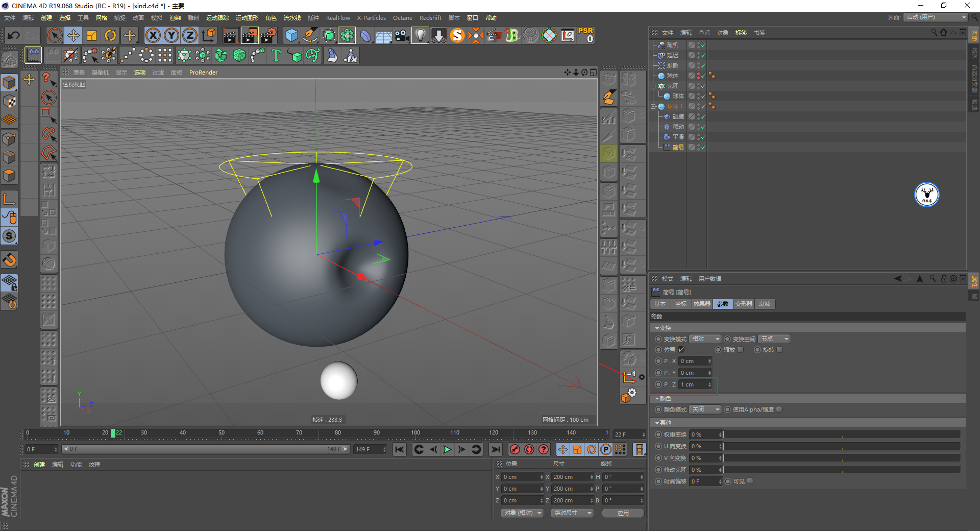
Task: Click the coordinate system icon
Action: pyautogui.click(x=209, y=35)
